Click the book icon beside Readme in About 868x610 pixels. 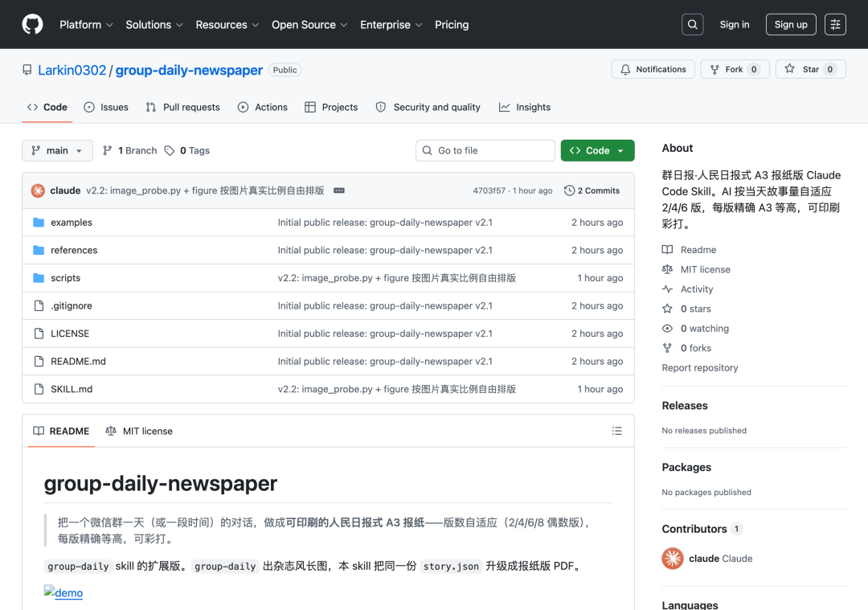[667, 250]
